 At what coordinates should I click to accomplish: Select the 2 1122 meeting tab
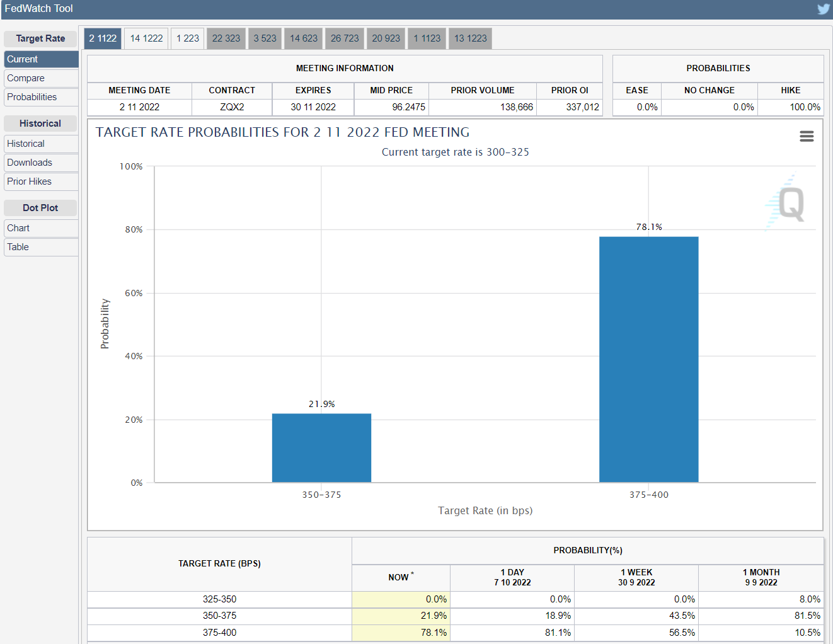coord(103,38)
